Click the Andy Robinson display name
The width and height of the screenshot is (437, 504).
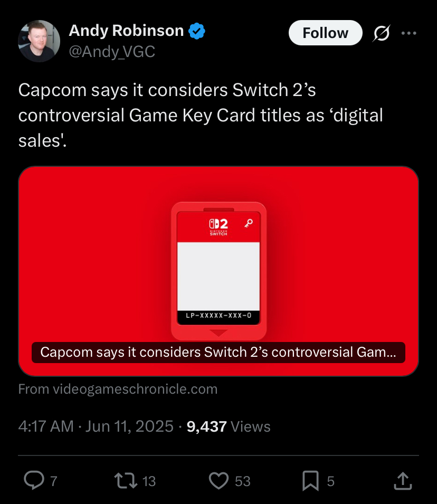(x=126, y=31)
